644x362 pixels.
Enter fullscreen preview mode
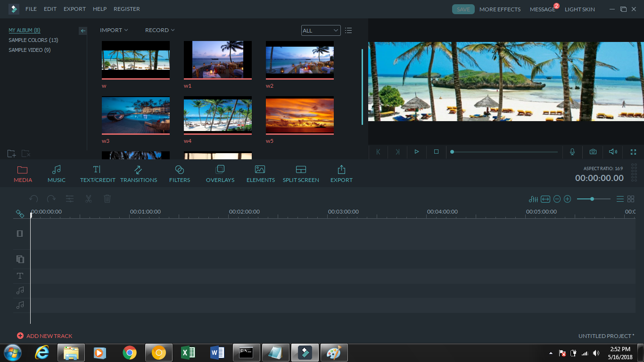click(633, 152)
